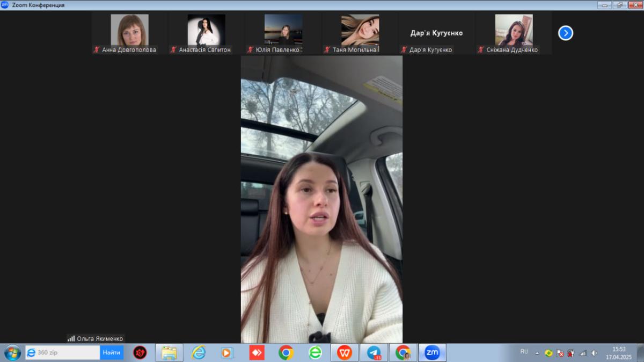Open the WPS Office taskbar icon
The height and width of the screenshot is (362, 644).
tap(344, 353)
